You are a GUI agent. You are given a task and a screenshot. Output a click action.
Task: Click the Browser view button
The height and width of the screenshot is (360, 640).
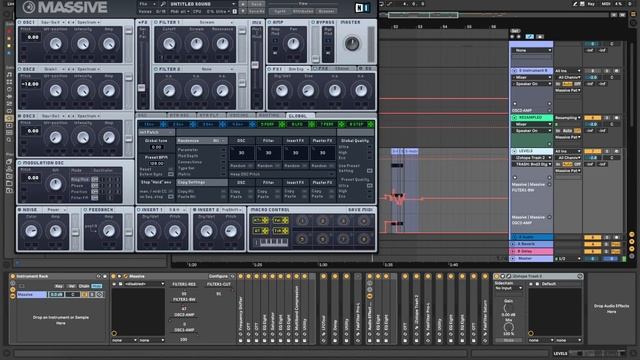coord(326,11)
